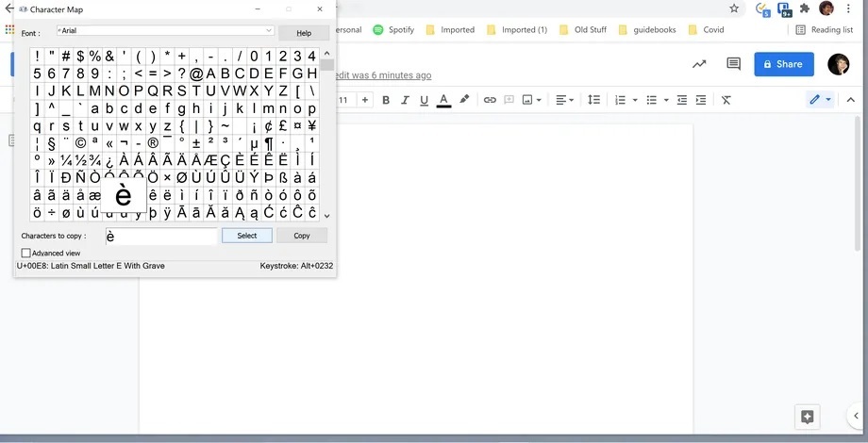Bookmark the page with the star icon
The height and width of the screenshot is (443, 868).
point(735,8)
